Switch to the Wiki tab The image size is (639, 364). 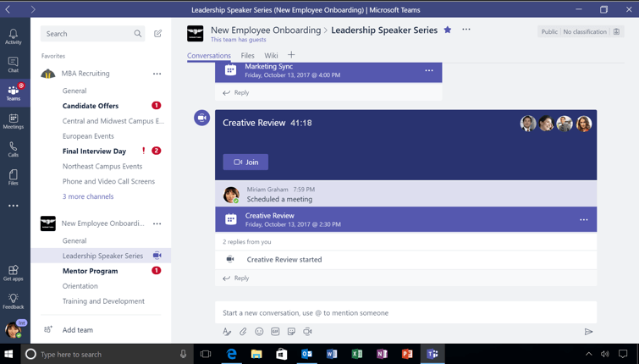pyautogui.click(x=271, y=55)
